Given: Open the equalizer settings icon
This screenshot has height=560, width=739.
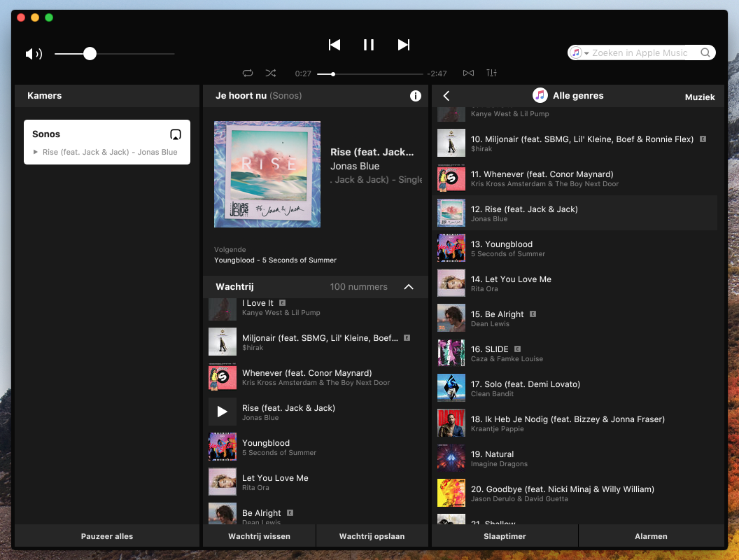Looking at the screenshot, I should [491, 73].
